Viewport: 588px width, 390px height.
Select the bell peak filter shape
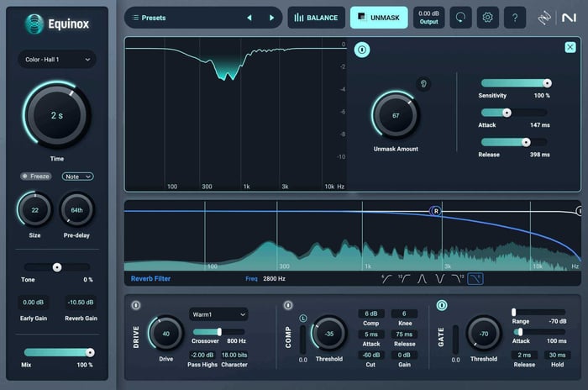(422, 278)
